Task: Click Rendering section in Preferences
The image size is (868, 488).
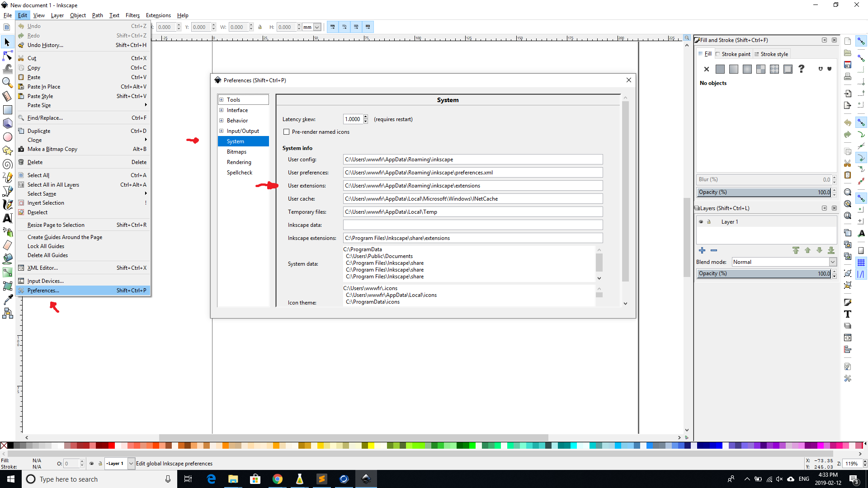Action: [x=238, y=161]
